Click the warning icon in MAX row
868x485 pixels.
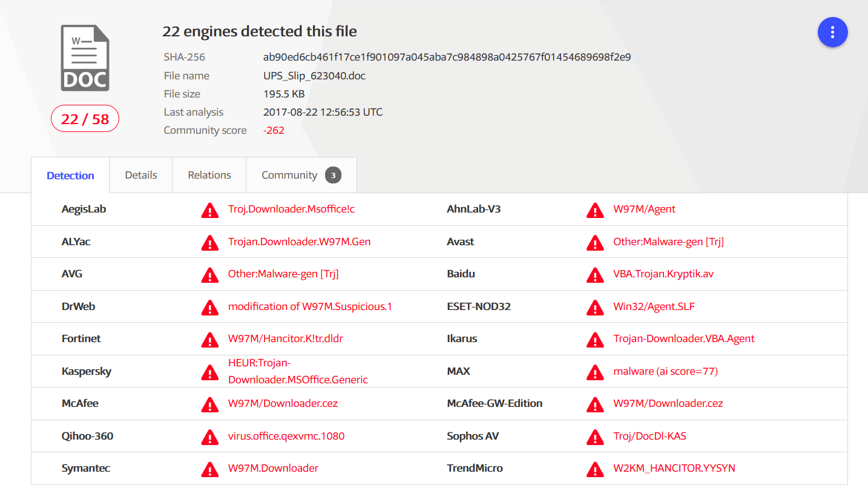pos(595,372)
